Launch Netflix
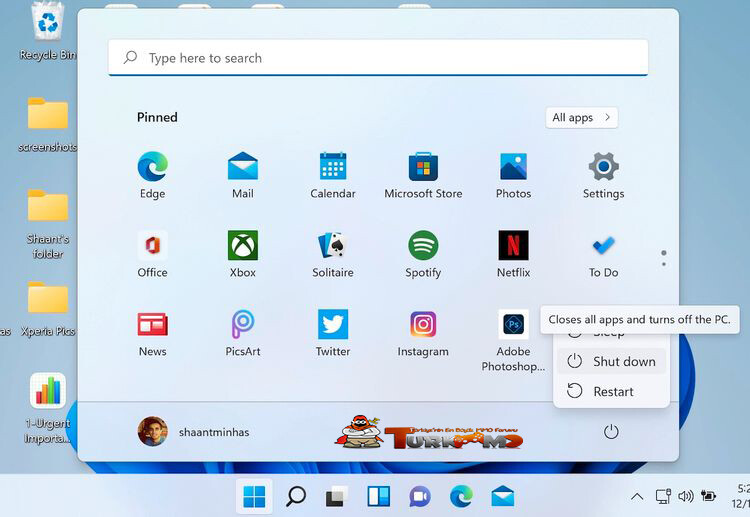Viewport: 750px width, 517px height. pyautogui.click(x=513, y=254)
